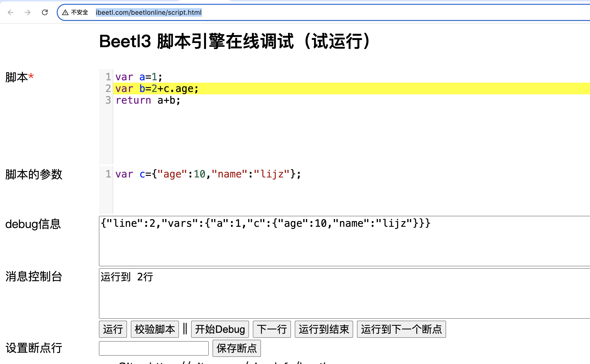Click the browser back arrow
Screen dimensions: 590x364
(10, 12)
